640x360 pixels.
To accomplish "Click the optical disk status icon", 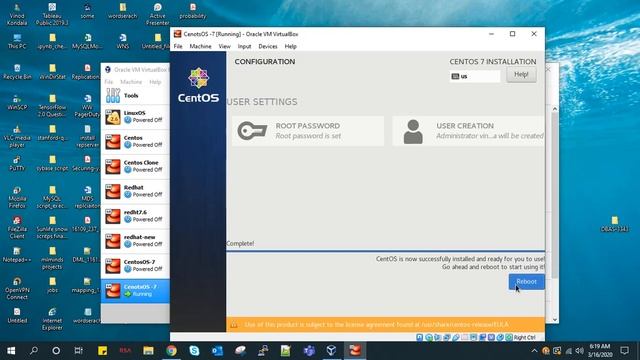I will pyautogui.click(x=429, y=337).
